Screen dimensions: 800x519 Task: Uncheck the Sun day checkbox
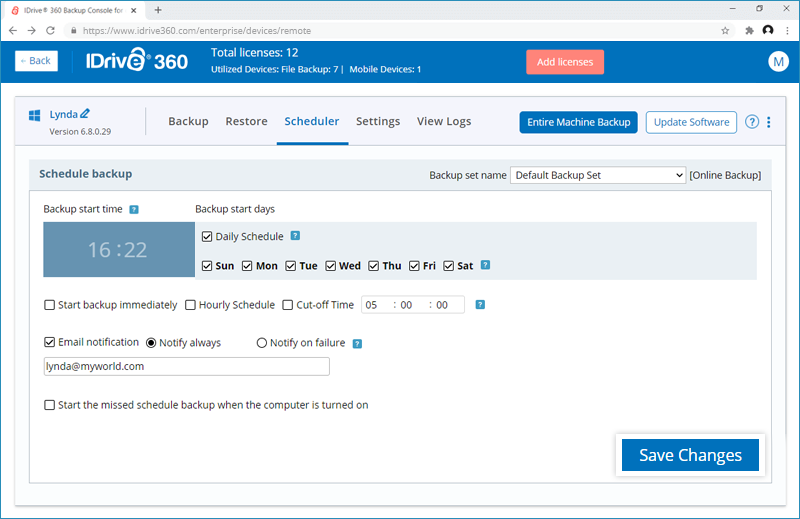tap(207, 266)
